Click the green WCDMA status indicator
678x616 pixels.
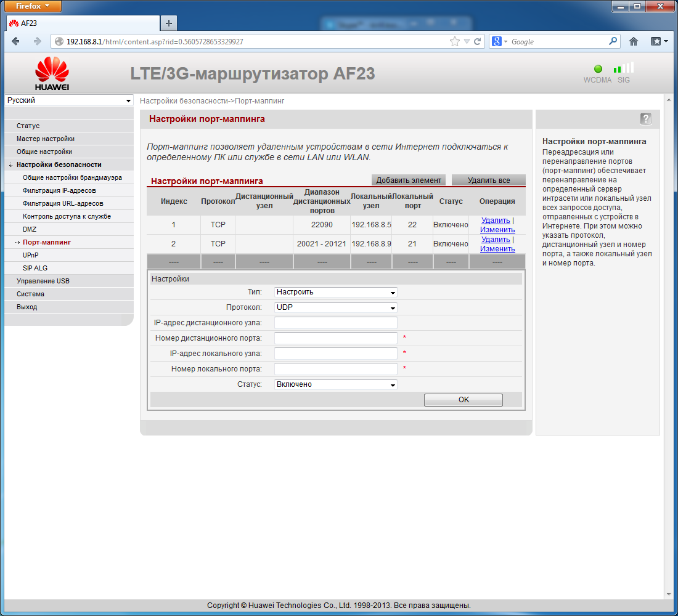pos(598,69)
